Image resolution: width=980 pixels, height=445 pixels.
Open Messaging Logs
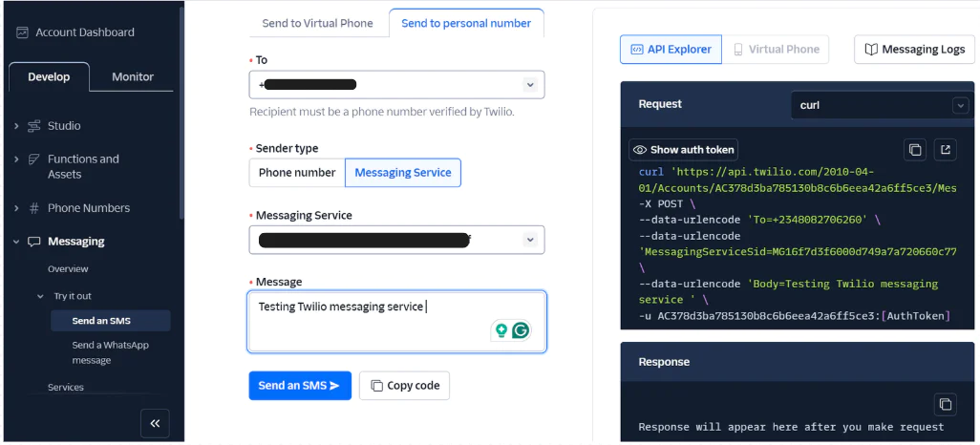click(x=914, y=50)
